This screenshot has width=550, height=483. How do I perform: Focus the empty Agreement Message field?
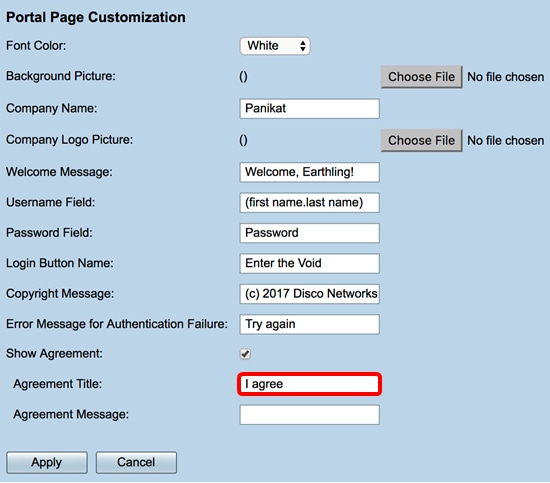(x=309, y=415)
